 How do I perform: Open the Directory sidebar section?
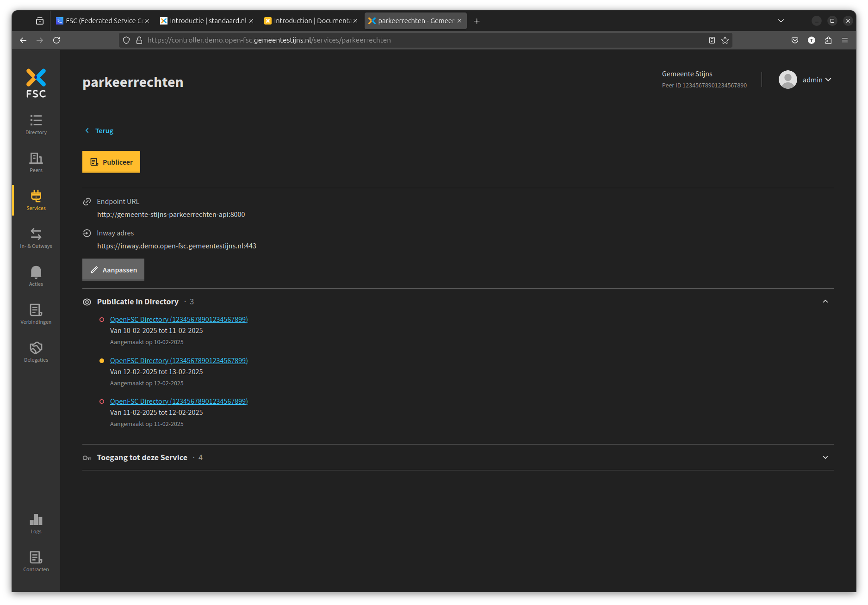[x=36, y=124]
